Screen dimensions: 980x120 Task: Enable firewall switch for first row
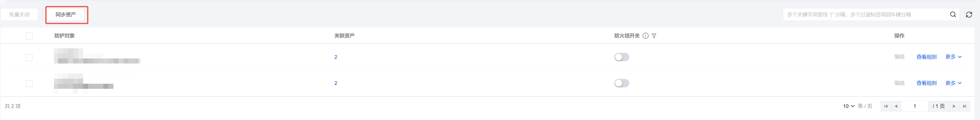click(622, 57)
